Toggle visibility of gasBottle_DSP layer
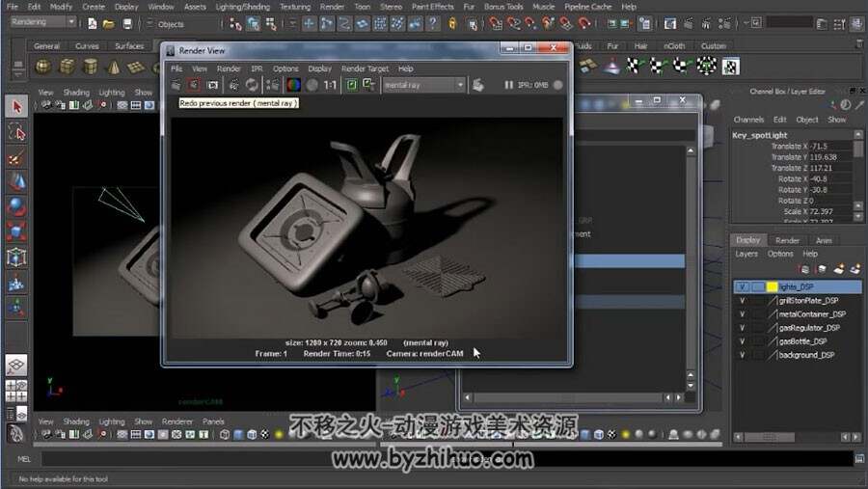Viewport: 868px width, 489px height. [742, 341]
